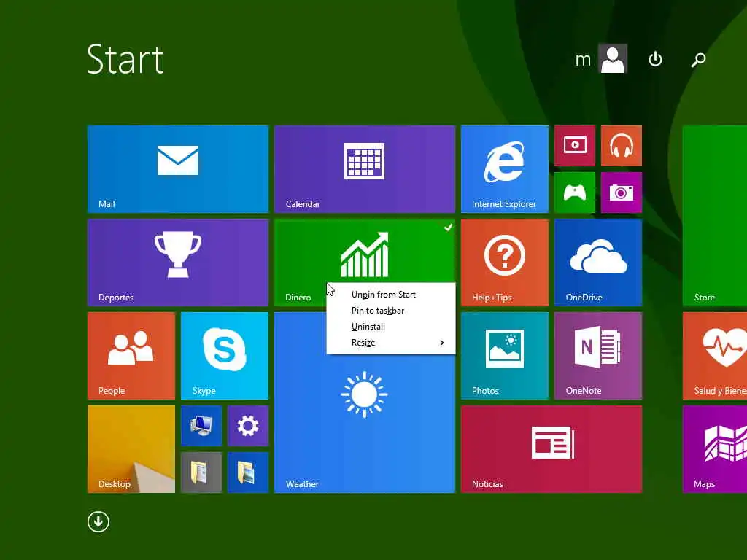This screenshot has height=560, width=747.
Task: Choose Uninstall in context menu
Action: coord(391,327)
